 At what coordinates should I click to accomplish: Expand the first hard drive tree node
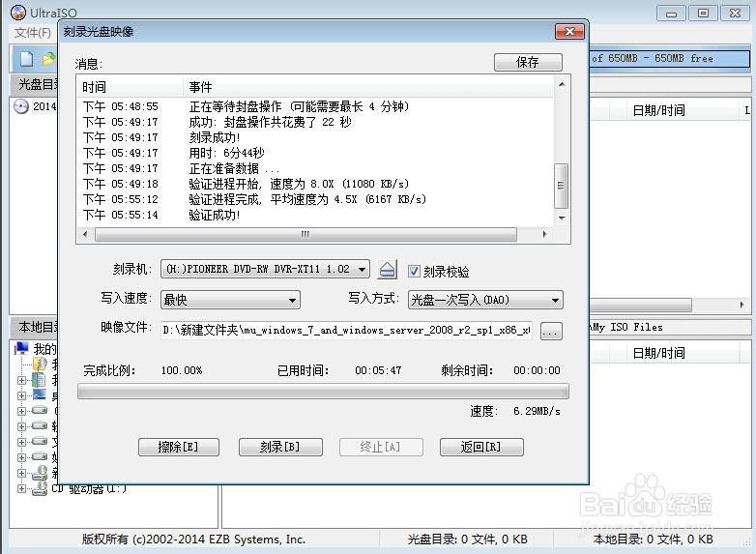(21, 411)
